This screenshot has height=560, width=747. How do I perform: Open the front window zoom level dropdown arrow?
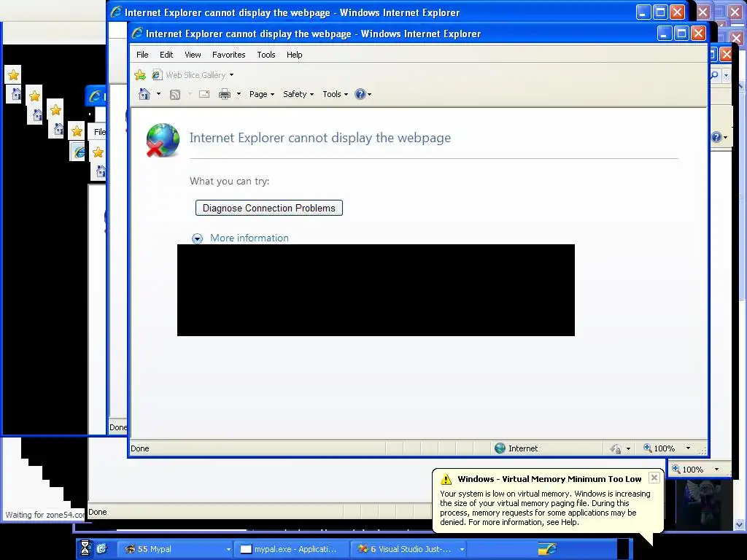coord(688,448)
